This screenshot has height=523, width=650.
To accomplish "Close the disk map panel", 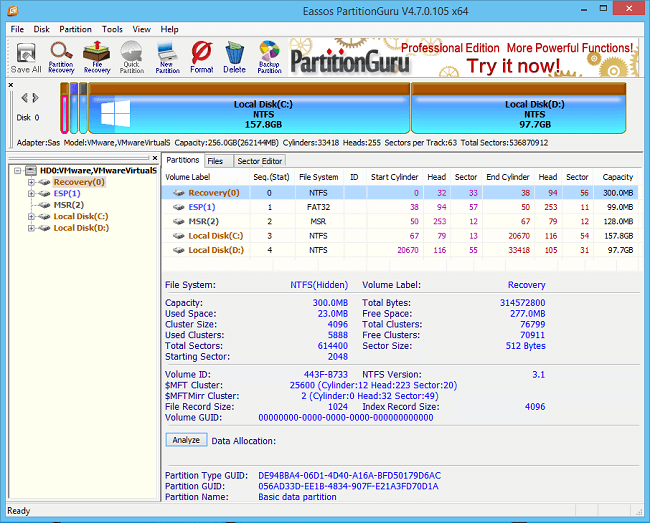I will (11, 85).
